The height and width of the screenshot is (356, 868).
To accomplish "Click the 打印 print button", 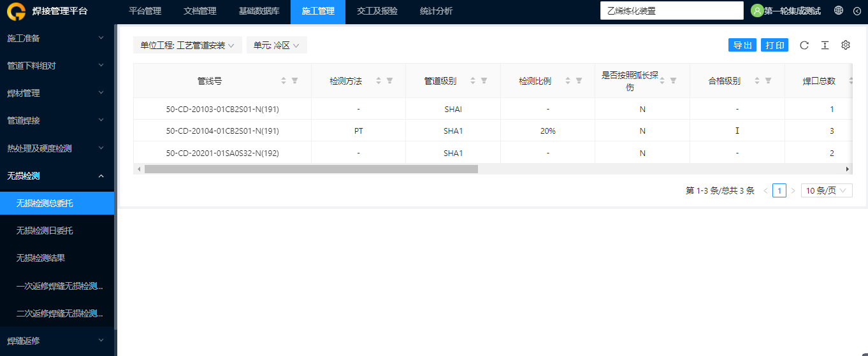I will tap(775, 45).
